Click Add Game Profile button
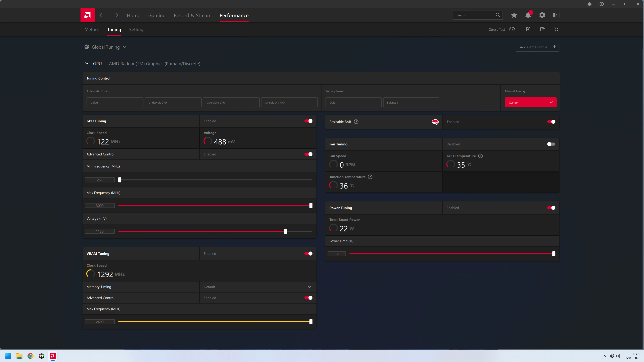644x362 pixels. pyautogui.click(x=537, y=47)
